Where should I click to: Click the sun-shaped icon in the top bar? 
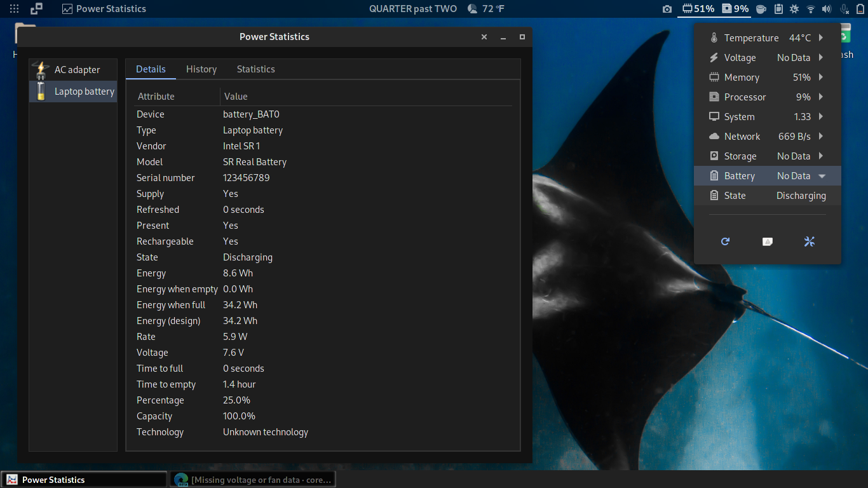tap(794, 9)
